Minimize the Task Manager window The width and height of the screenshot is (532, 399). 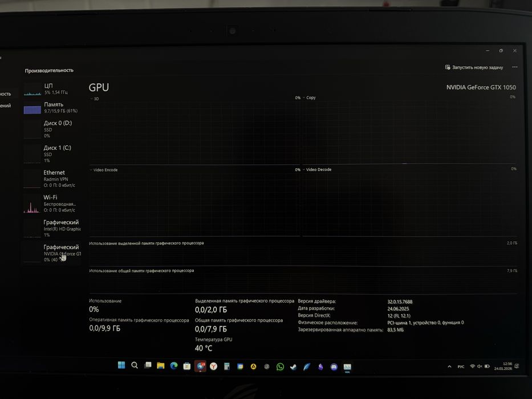pyautogui.click(x=488, y=51)
